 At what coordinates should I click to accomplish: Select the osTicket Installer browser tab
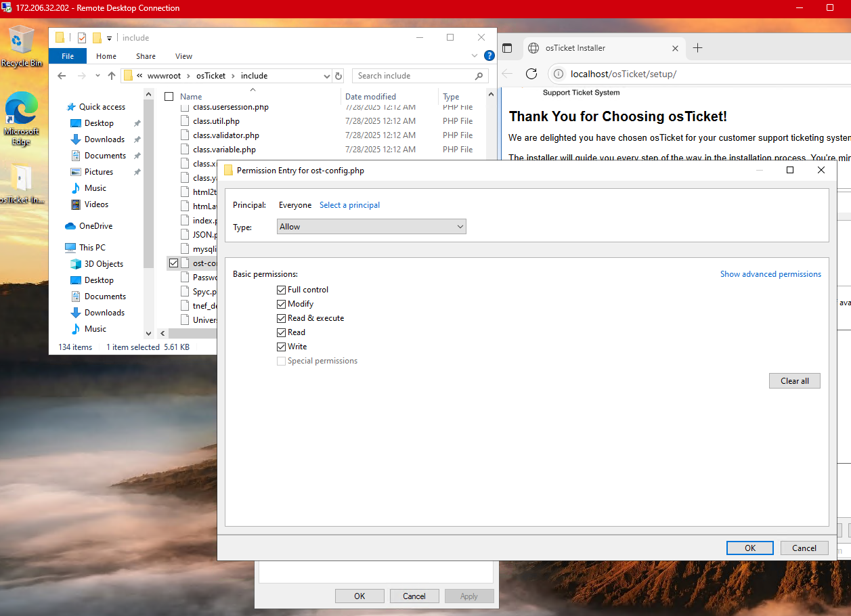click(604, 48)
